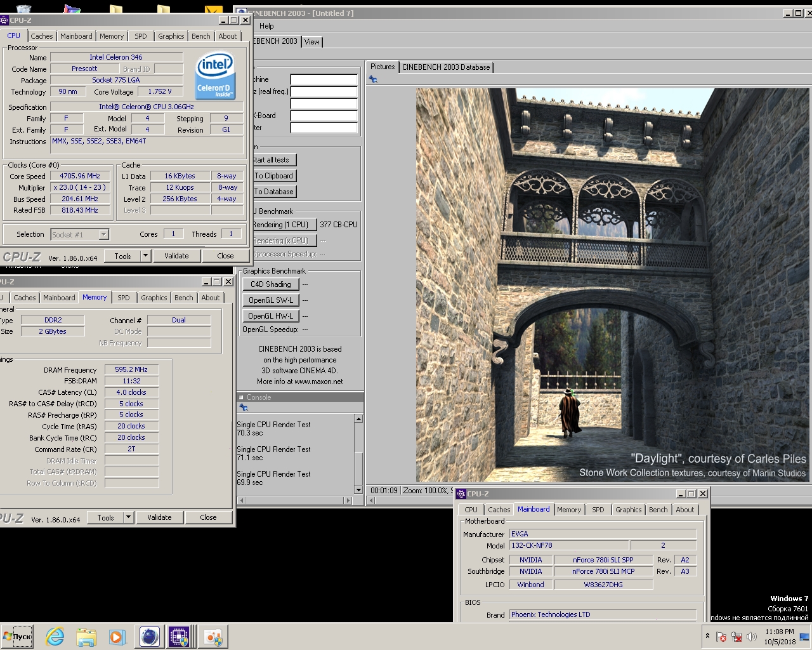
Task: Switch to Memory tab in top CPU-Z
Action: click(112, 36)
